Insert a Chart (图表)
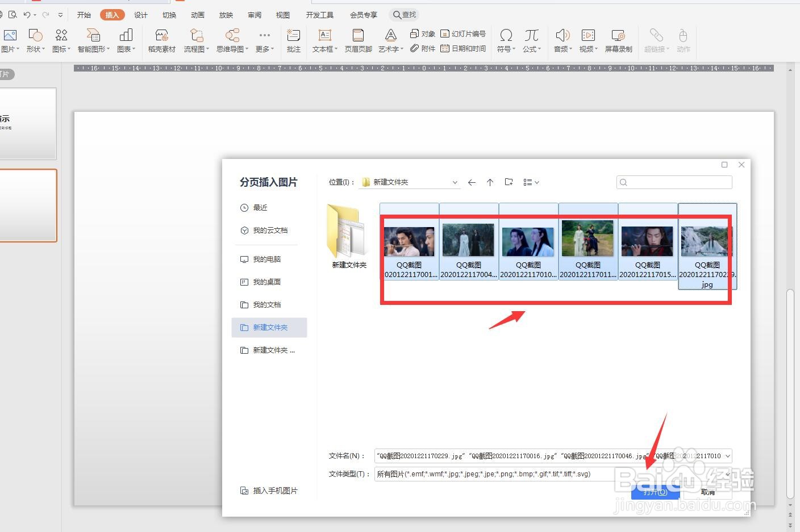This screenshot has width=800, height=532. point(126,41)
